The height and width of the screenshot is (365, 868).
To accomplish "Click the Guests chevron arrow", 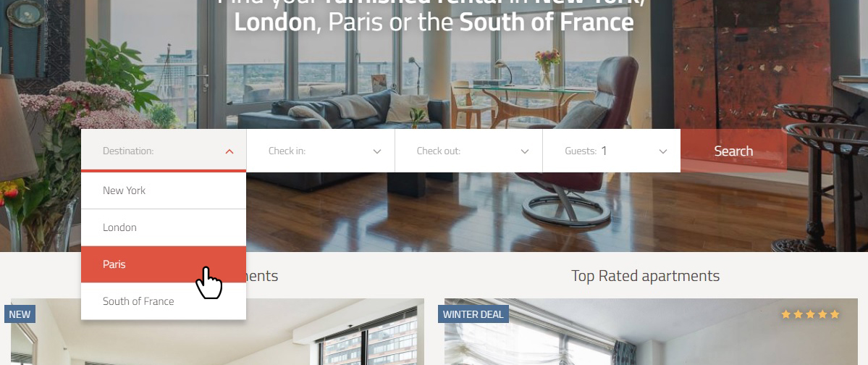I will point(662,151).
